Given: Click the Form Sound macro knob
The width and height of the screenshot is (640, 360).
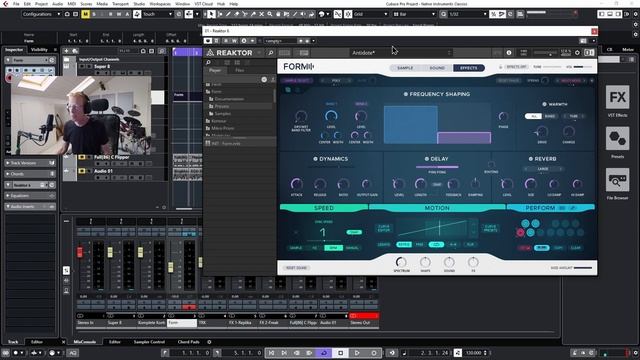Looking at the screenshot, I should point(449,262).
